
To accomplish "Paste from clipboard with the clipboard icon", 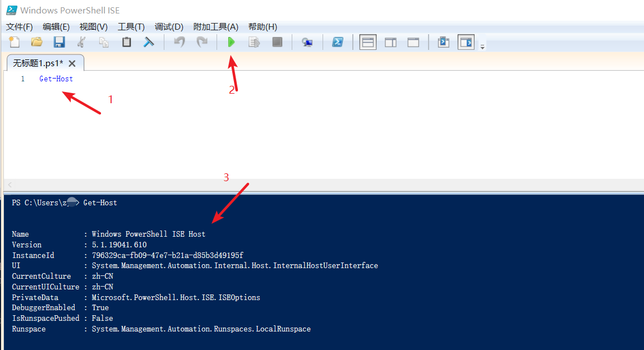I will [x=127, y=42].
